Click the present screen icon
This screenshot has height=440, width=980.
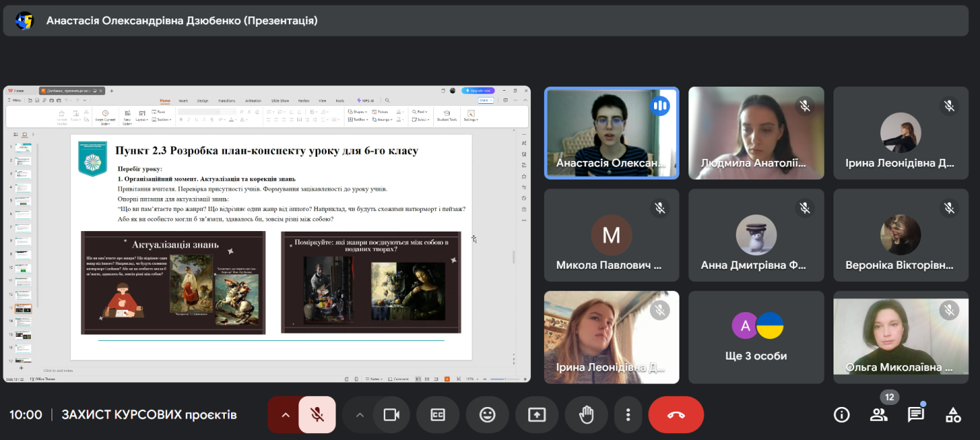(536, 415)
